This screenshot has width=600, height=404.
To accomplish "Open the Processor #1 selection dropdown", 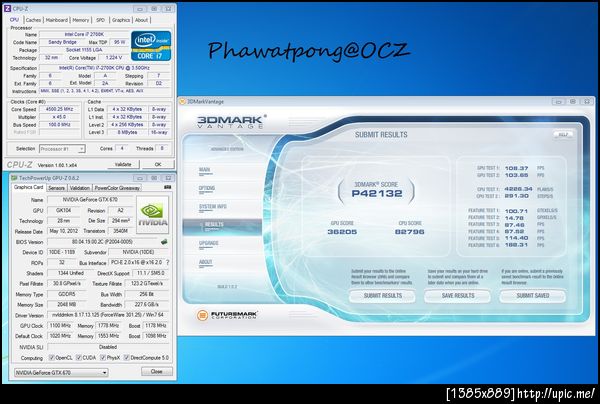I will [62, 149].
